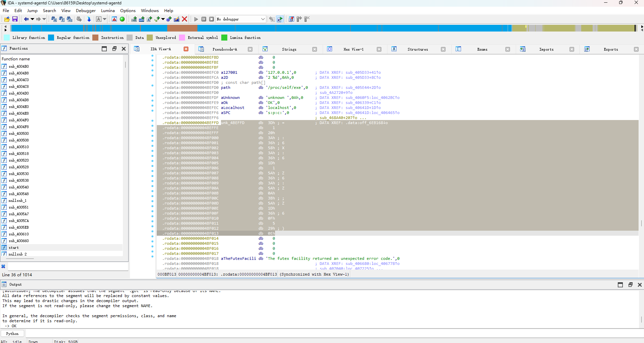Clear the Functions filter with the blue X
The height and width of the screenshot is (343, 644).
point(3,267)
